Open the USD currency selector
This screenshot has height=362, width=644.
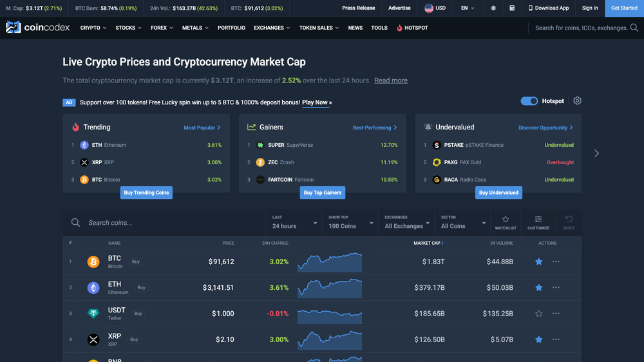tap(435, 8)
